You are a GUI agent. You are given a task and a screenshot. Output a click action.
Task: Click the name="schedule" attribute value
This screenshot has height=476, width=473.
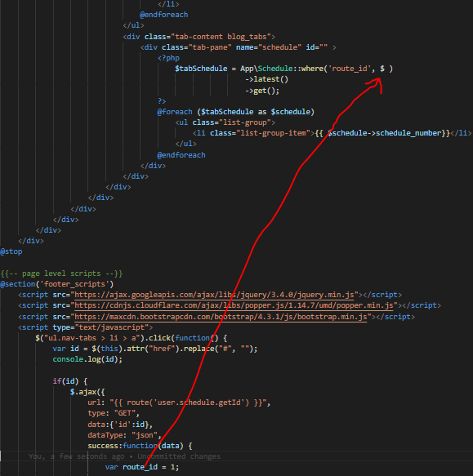coord(269,47)
